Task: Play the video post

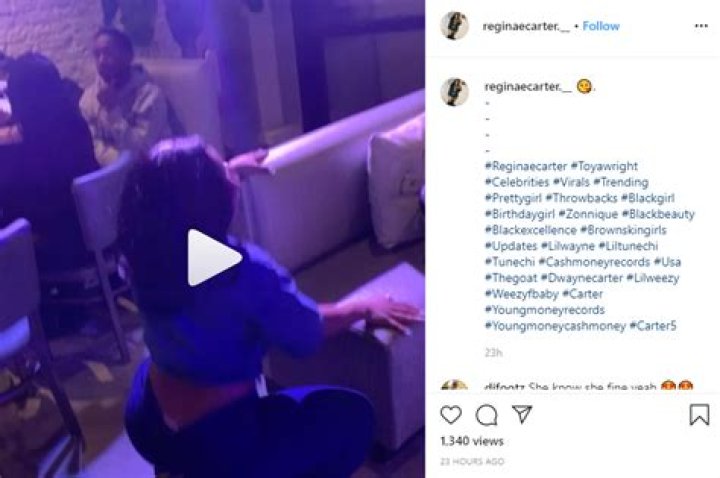Action: point(214,258)
